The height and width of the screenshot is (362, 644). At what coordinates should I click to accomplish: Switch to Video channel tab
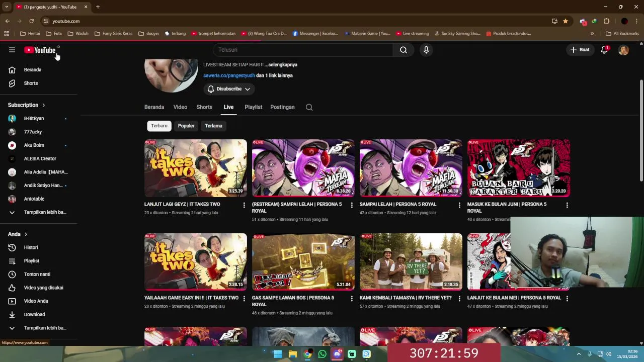[180, 107]
